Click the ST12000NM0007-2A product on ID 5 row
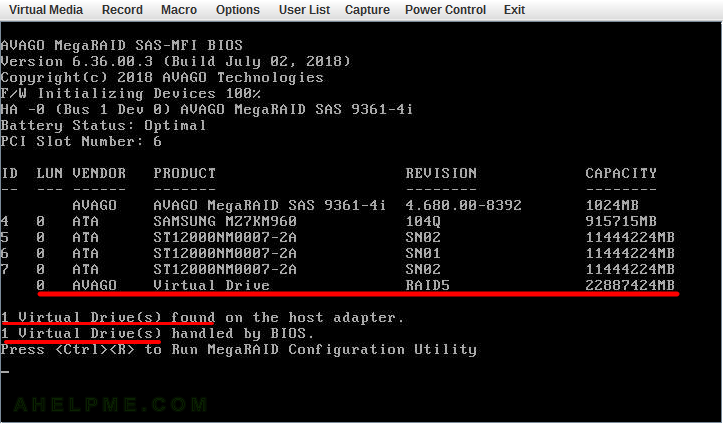The image size is (723, 424). 225,237
